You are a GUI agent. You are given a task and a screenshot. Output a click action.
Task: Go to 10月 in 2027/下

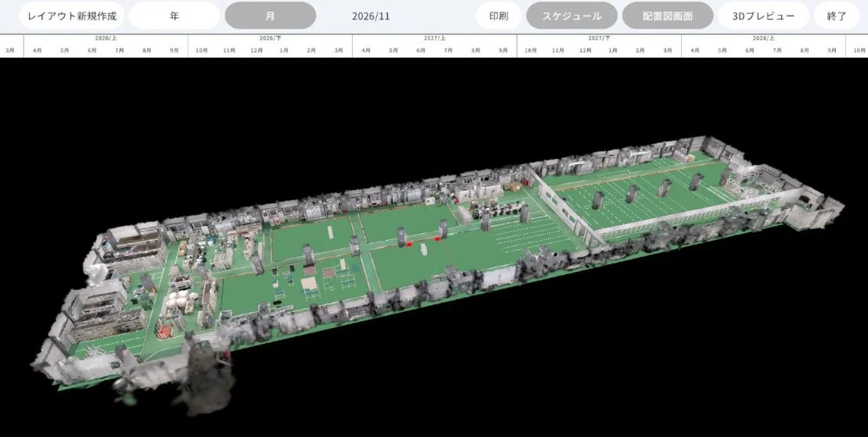click(530, 50)
